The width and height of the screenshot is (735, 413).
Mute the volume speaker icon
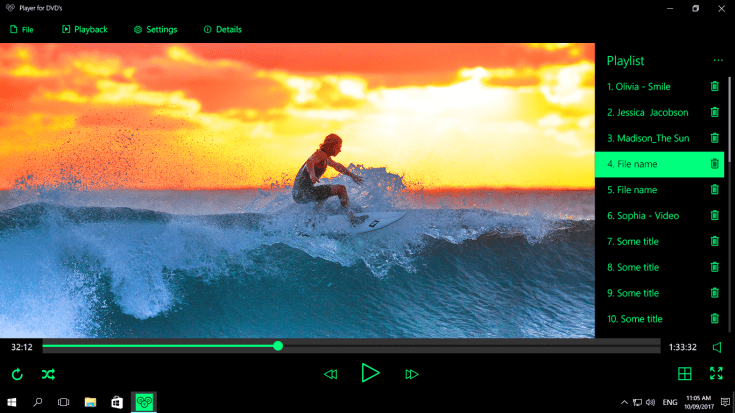716,347
